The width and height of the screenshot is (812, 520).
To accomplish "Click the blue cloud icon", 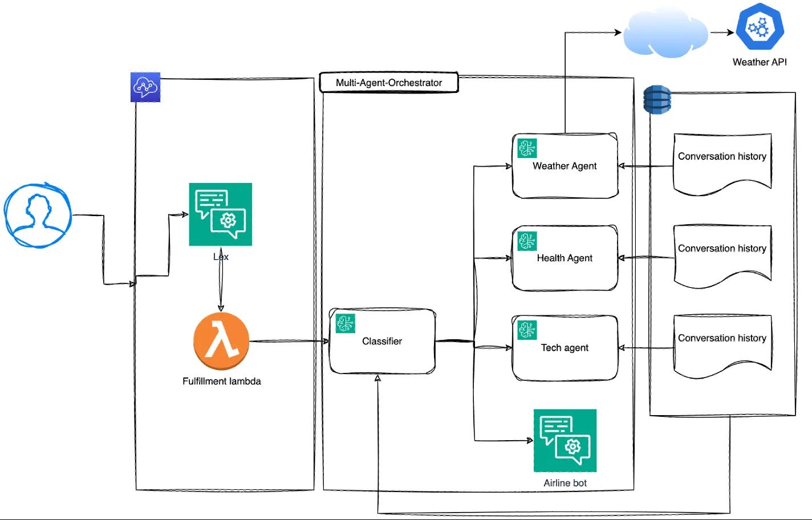I will click(x=665, y=32).
